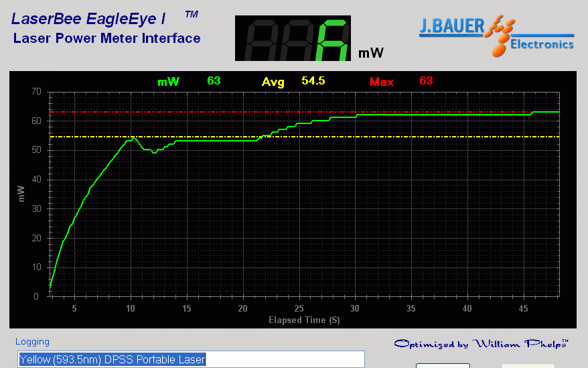Click the yellow average value 54.5

pos(313,81)
